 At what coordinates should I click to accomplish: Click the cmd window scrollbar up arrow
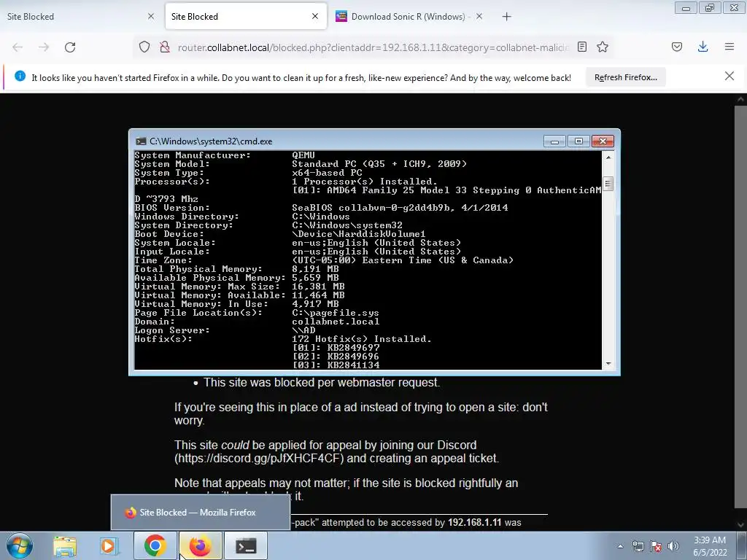(x=608, y=157)
